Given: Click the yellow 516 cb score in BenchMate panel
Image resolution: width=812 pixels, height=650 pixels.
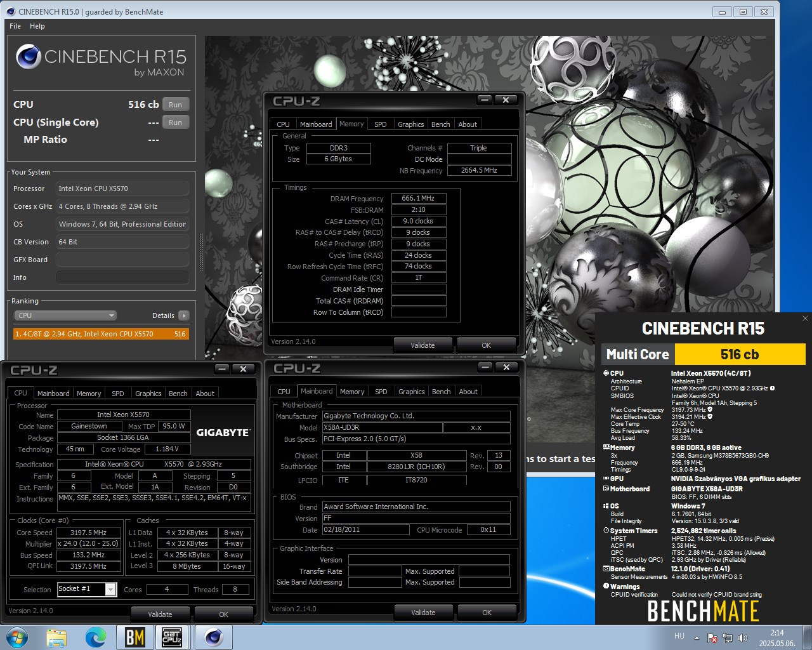Looking at the screenshot, I should pyautogui.click(x=740, y=354).
